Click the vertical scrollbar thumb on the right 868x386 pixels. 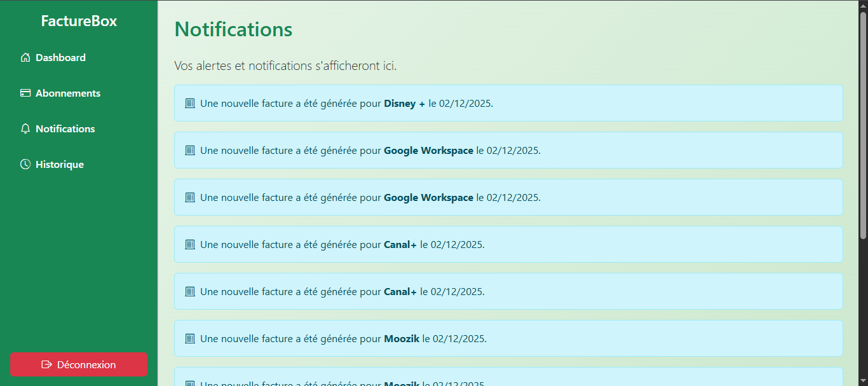point(863,126)
